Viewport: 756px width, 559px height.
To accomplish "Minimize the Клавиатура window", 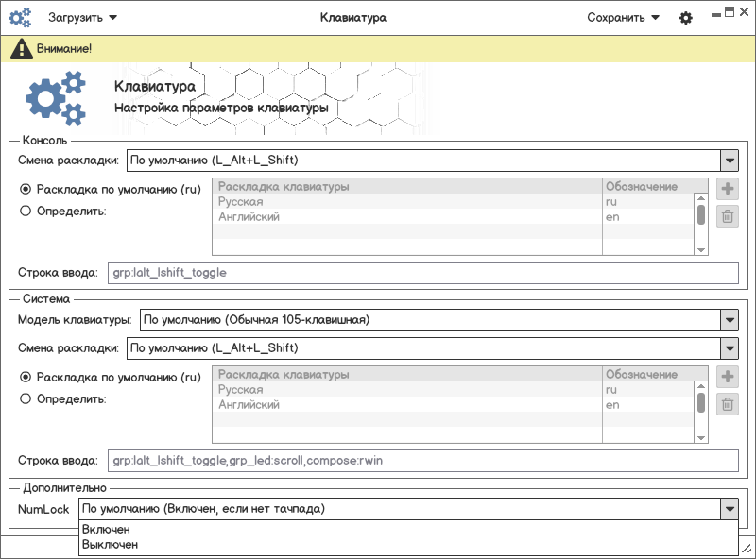I will click(716, 15).
